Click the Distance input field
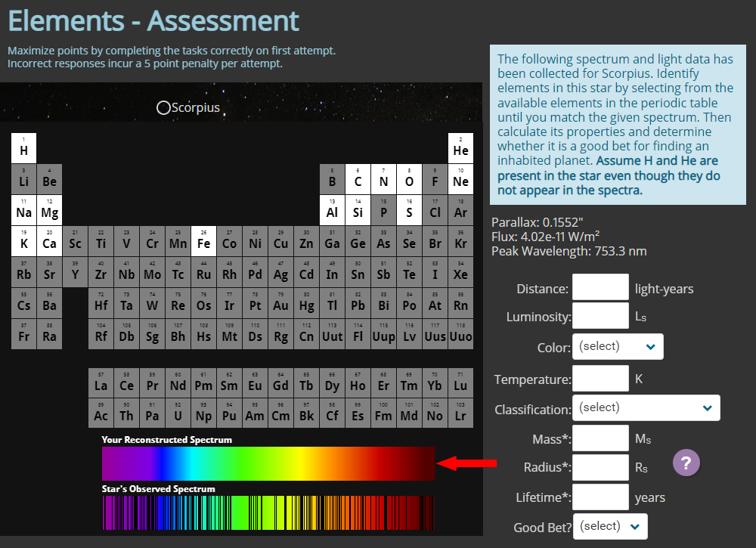This screenshot has height=548, width=756. tap(600, 288)
